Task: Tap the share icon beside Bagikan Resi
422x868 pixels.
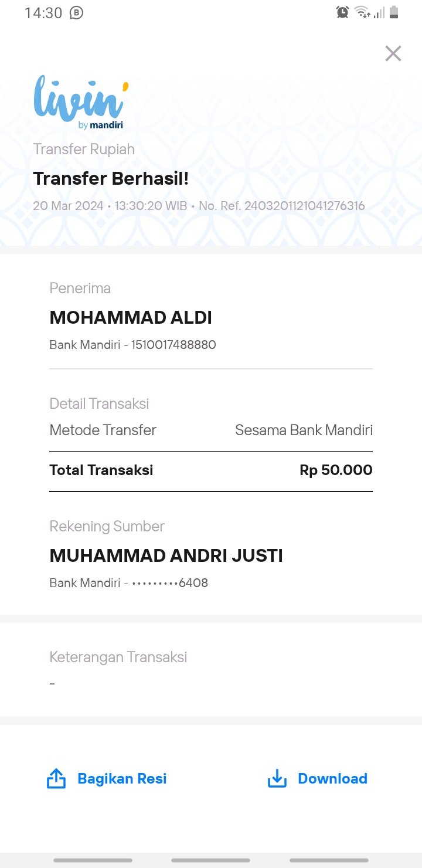Action: coord(56,779)
